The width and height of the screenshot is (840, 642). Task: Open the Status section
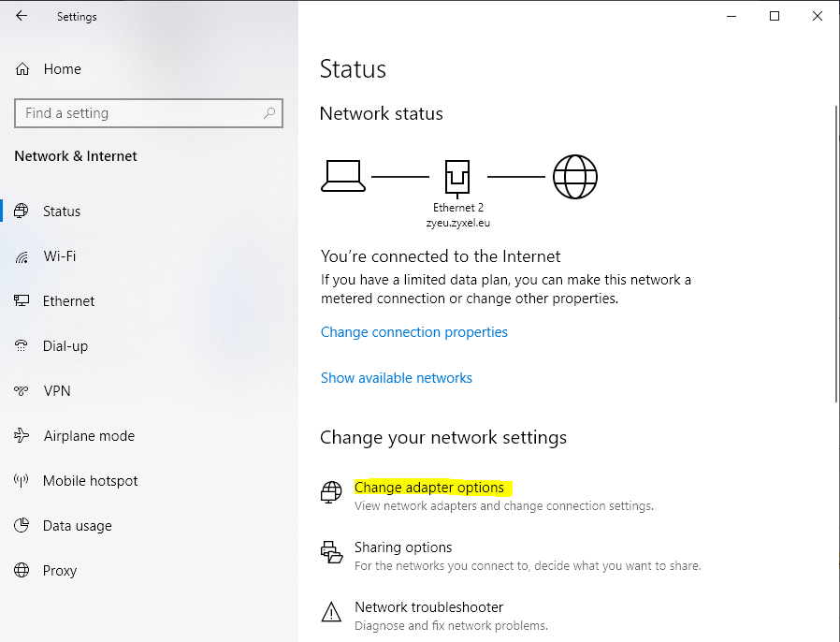(x=62, y=212)
